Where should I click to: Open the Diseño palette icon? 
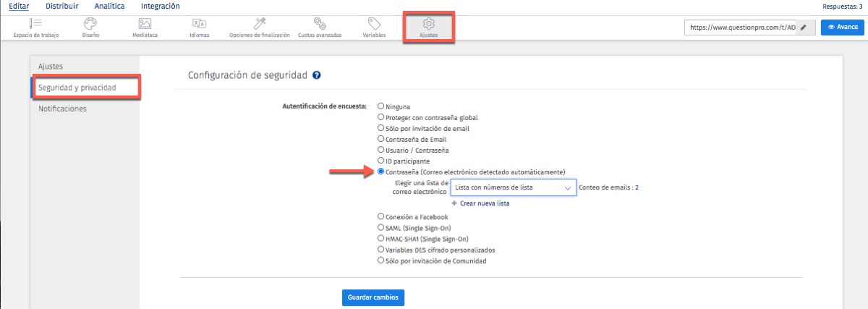click(x=90, y=23)
